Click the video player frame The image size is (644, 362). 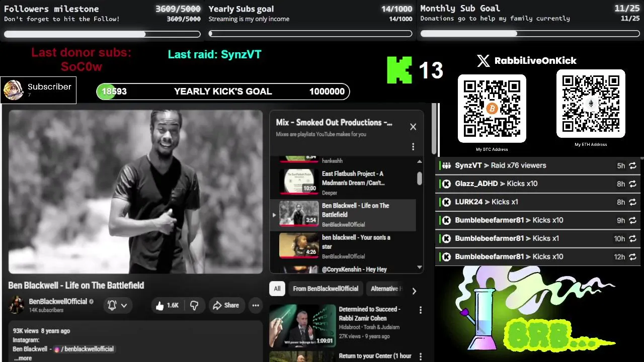135,192
